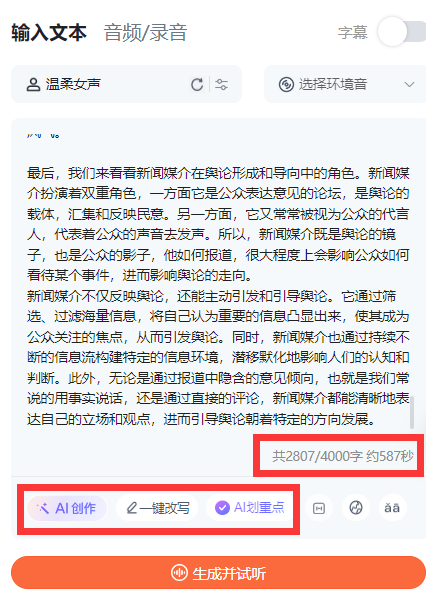Click the pencil icon on 一键改写
This screenshot has height=595, width=426.
coord(132,508)
